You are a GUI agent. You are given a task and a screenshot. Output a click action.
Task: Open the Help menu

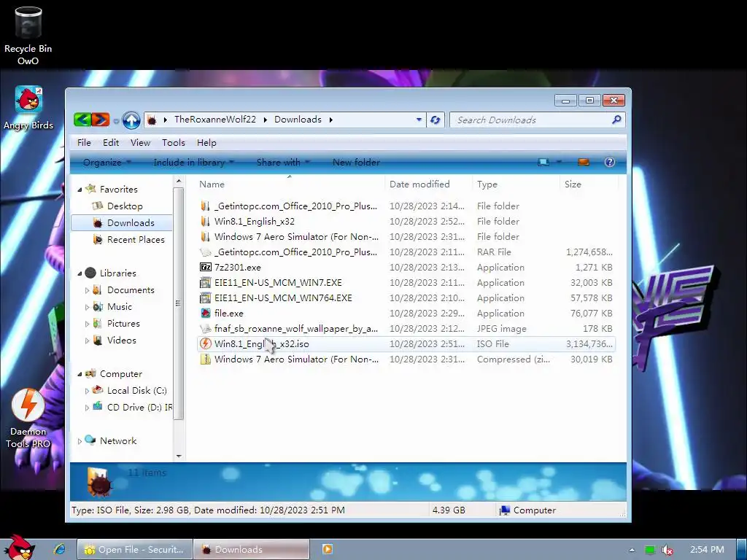tap(206, 142)
